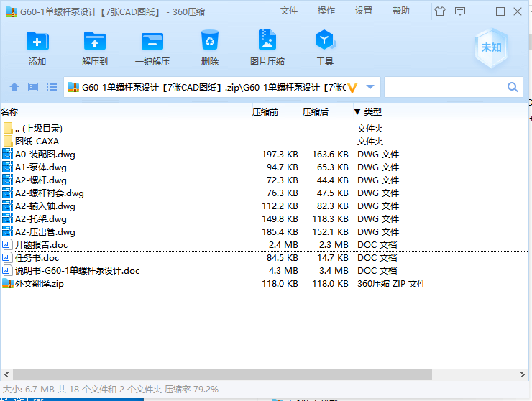The width and height of the screenshot is (532, 401).
Task: Select the file A2-压出管.dwg
Action: click(45, 231)
